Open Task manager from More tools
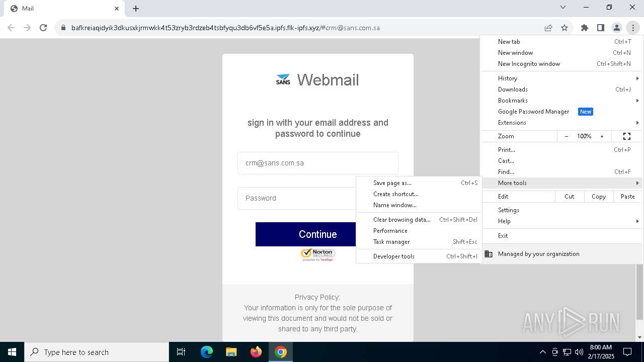The height and width of the screenshot is (362, 644). [x=419, y=242]
